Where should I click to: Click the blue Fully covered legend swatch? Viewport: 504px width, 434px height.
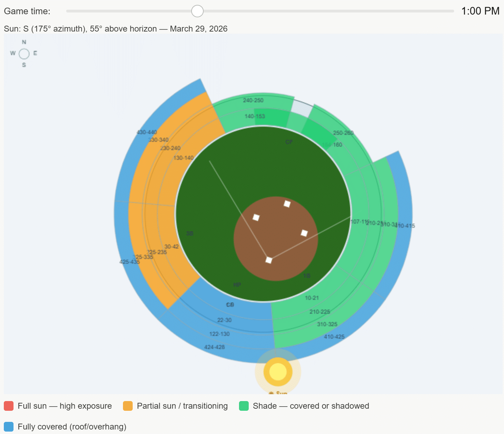coord(9,427)
